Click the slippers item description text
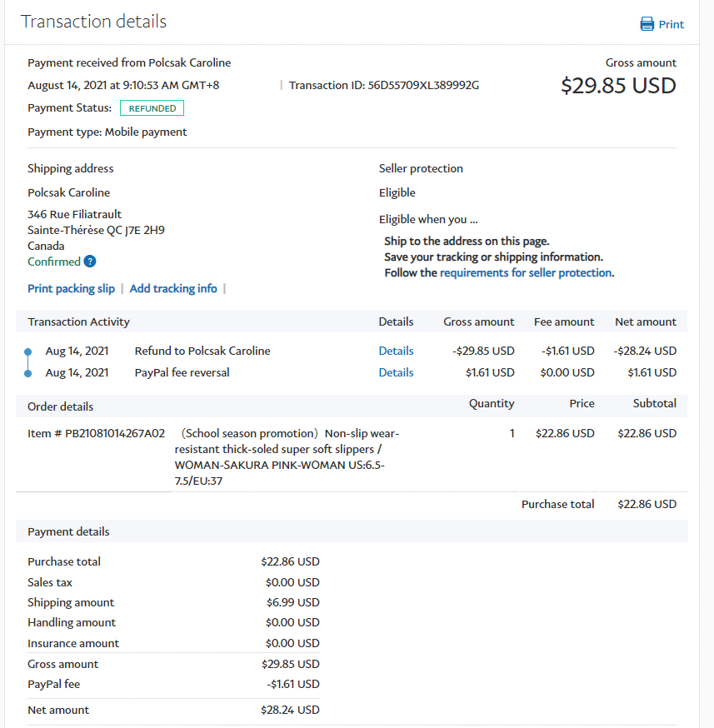Viewport: 714px width, 728px height. (287, 456)
